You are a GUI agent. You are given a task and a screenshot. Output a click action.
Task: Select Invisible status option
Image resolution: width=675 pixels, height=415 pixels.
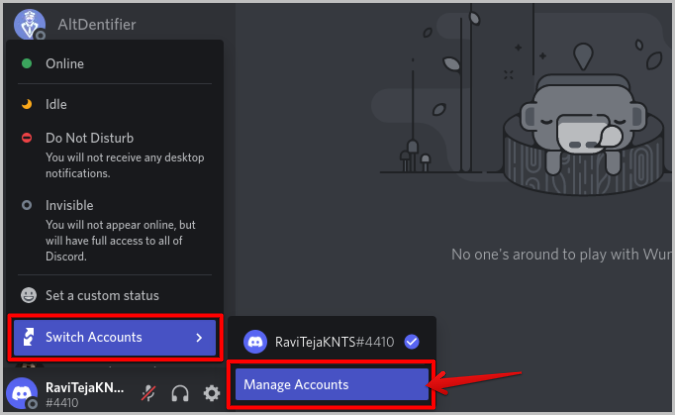pyautogui.click(x=115, y=230)
